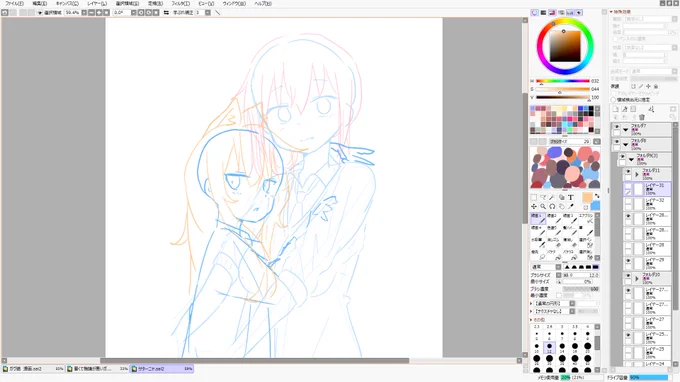Select the magic wand tool
Screen dimensions: 680x382
click(x=552, y=197)
